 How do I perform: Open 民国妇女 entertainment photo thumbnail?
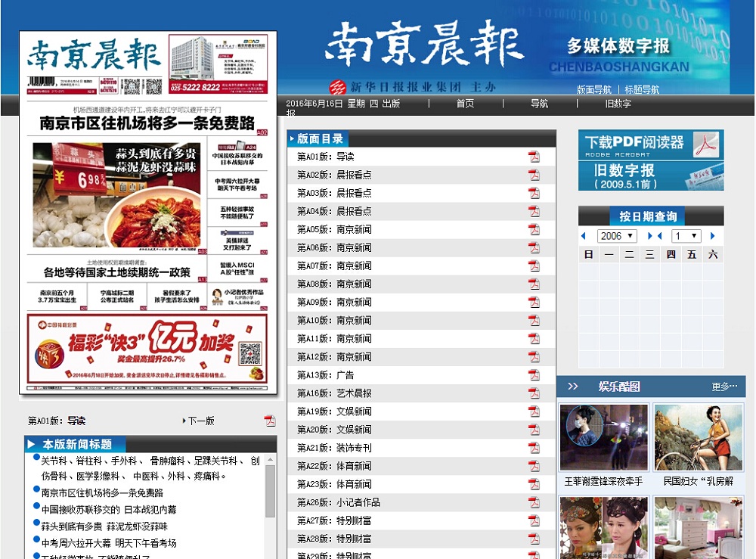pyautogui.click(x=698, y=437)
